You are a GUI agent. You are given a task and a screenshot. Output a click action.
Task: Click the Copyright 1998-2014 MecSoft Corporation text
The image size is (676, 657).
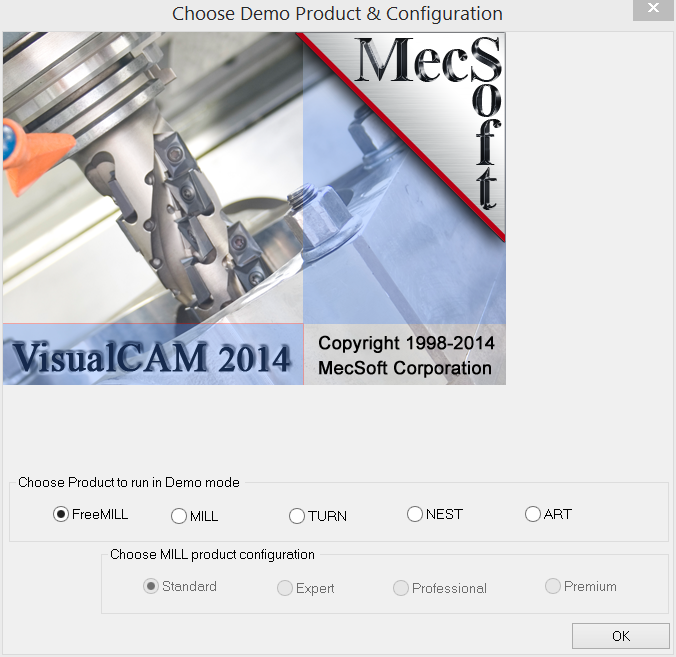(x=405, y=356)
